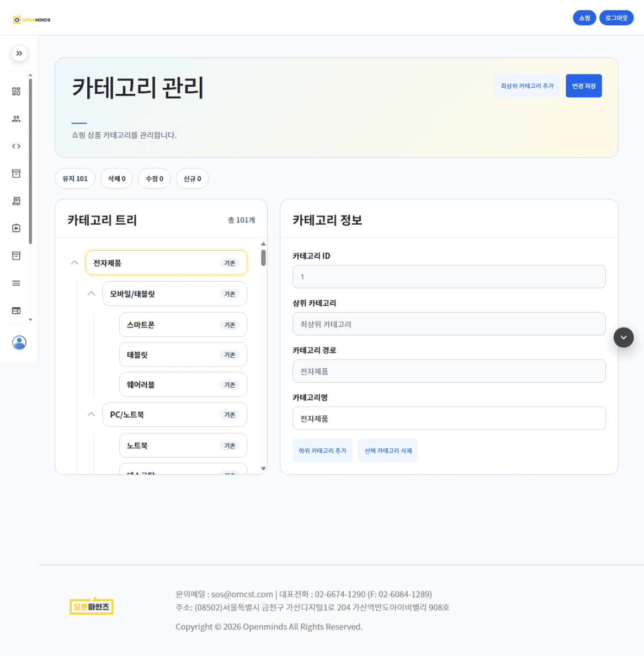644x656 pixels.
Task: Click the round scroll-down chevron button
Action: point(624,337)
